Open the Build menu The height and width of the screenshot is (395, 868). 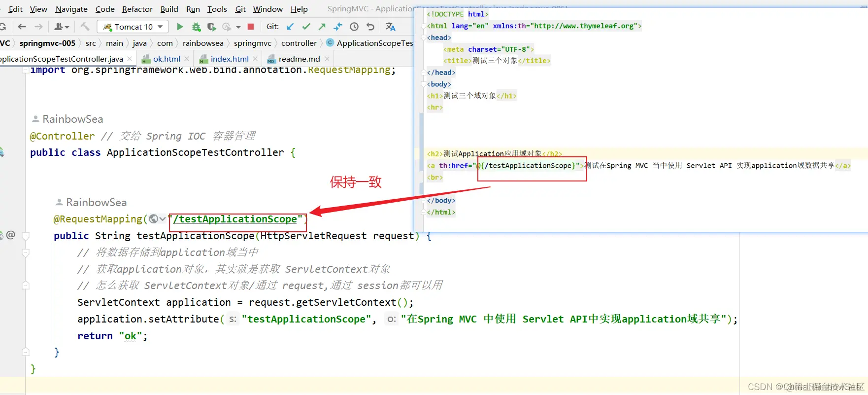click(169, 9)
